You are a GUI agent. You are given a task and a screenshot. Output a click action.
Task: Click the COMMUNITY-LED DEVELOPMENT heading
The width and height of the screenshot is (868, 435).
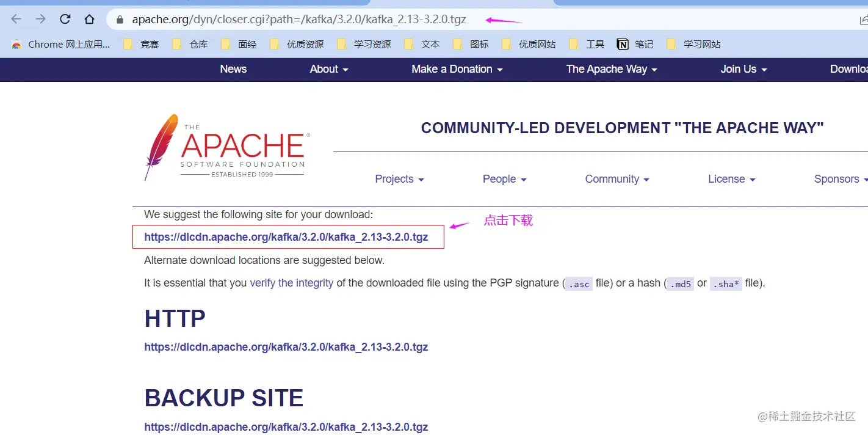pyautogui.click(x=622, y=128)
